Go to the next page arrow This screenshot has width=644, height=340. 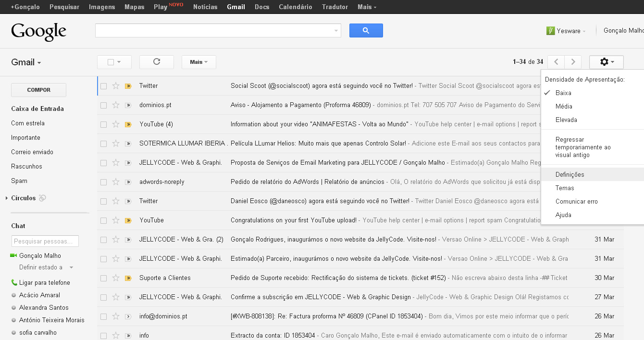(573, 62)
